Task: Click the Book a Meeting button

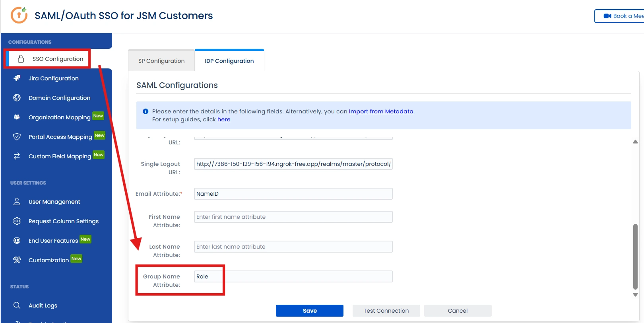Action: [x=619, y=16]
